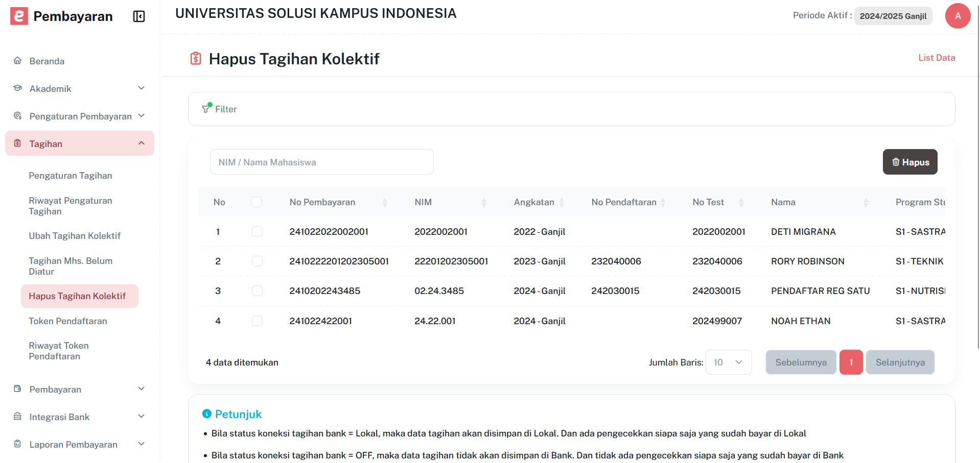Click the Pengaturan Pembayaran gear icon
Image resolution: width=980 pixels, height=463 pixels.
pos(17,116)
